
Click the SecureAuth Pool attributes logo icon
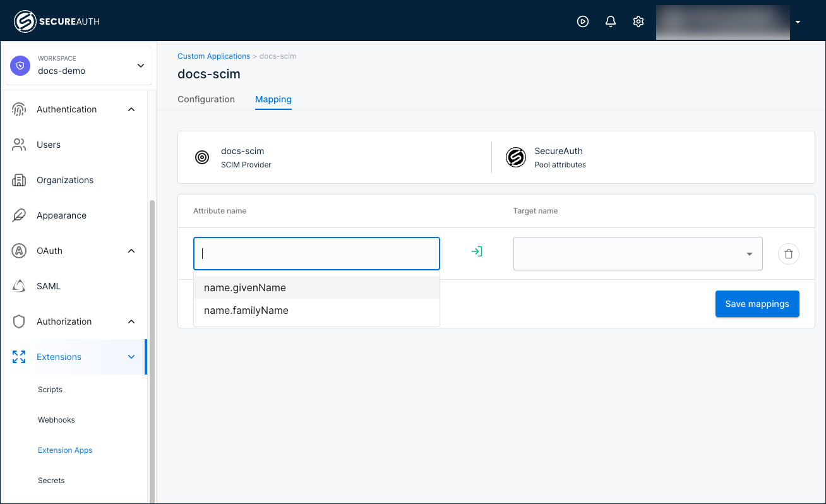pyautogui.click(x=516, y=157)
